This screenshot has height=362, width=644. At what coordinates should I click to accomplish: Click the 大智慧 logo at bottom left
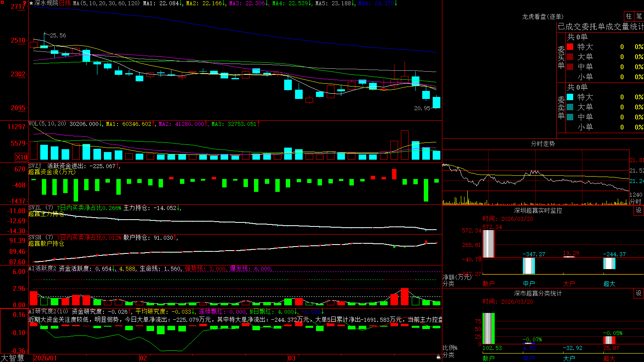[x=12, y=358]
